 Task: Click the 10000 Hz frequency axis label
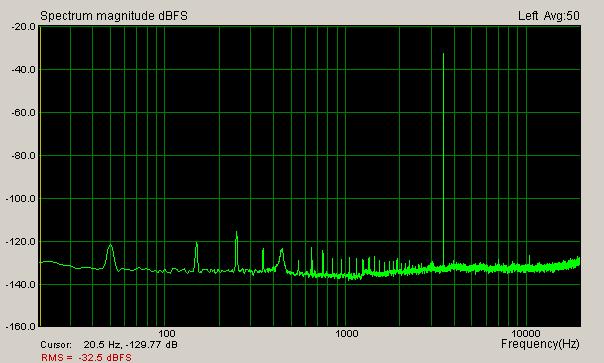(527, 333)
